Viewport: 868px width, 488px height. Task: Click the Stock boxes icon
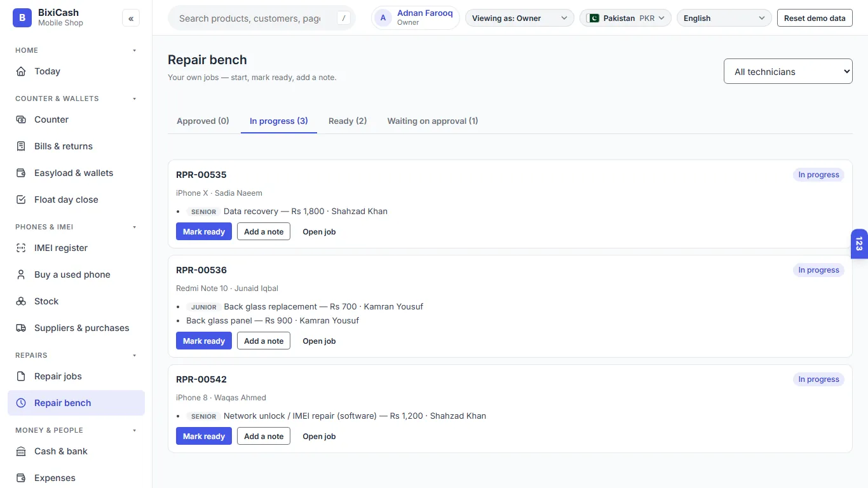pos(21,301)
